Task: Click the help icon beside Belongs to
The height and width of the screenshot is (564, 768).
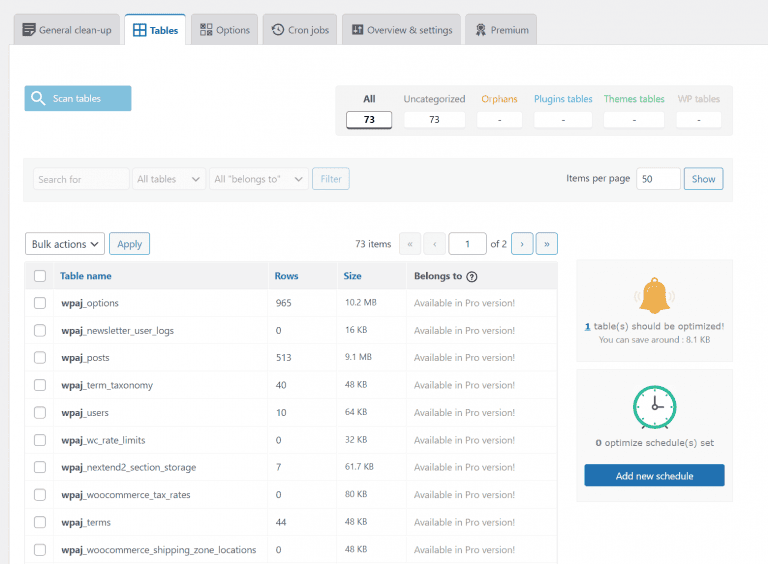Action: pos(472,276)
